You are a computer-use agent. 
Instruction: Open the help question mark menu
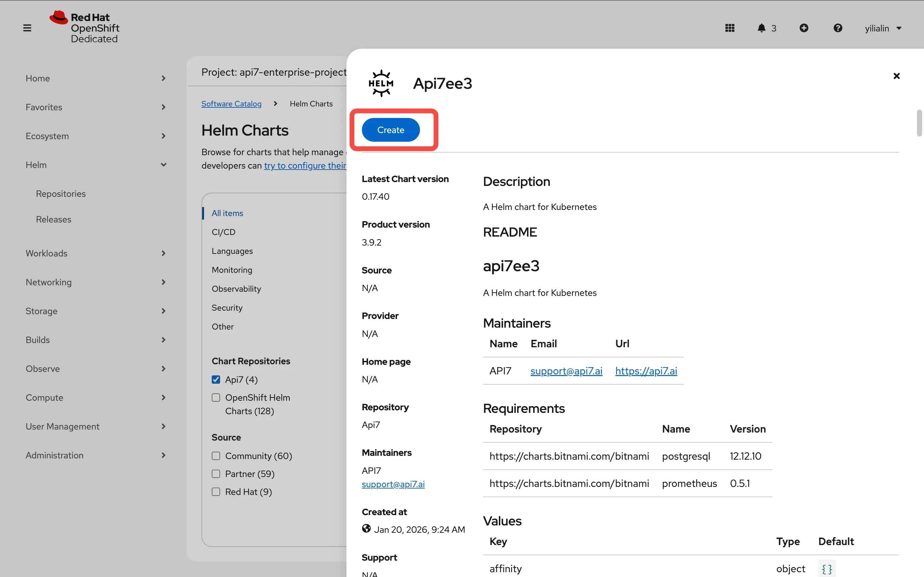pyautogui.click(x=838, y=28)
